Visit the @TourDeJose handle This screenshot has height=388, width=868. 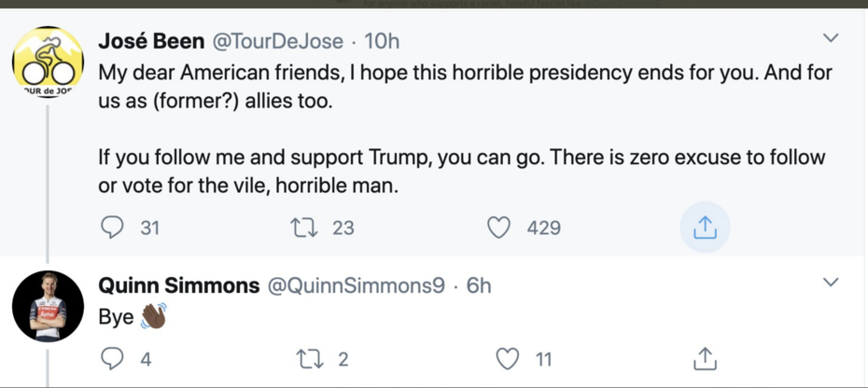[x=281, y=41]
